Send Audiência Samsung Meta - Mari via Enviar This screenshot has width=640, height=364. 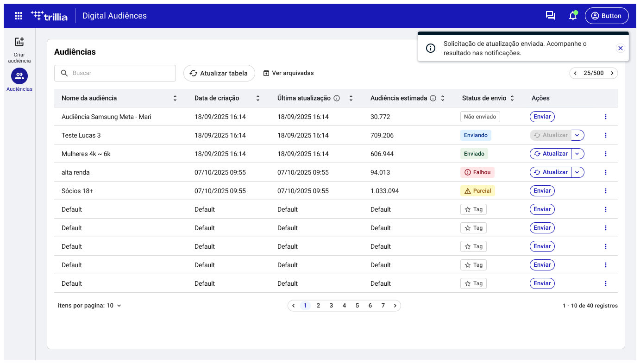pyautogui.click(x=542, y=117)
